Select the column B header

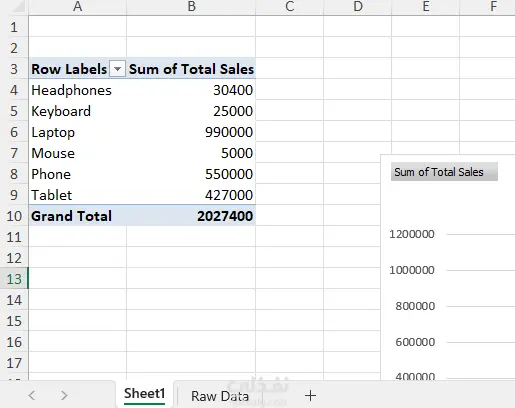pos(191,7)
